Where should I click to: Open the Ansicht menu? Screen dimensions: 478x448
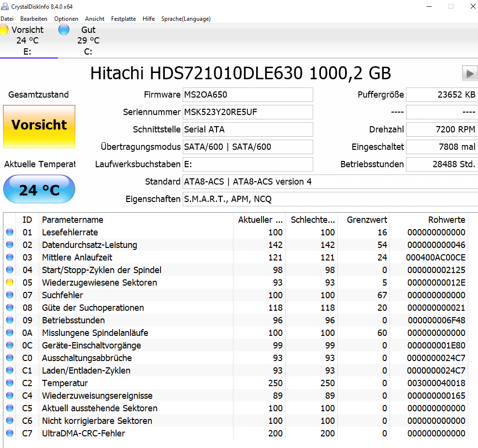point(95,19)
